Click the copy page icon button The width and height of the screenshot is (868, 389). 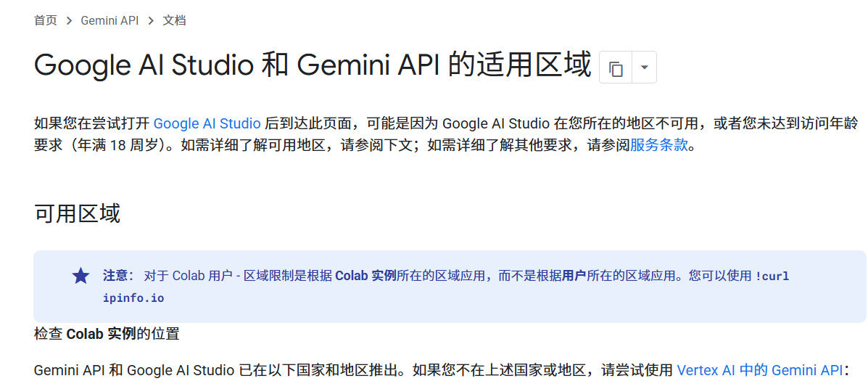click(x=616, y=68)
